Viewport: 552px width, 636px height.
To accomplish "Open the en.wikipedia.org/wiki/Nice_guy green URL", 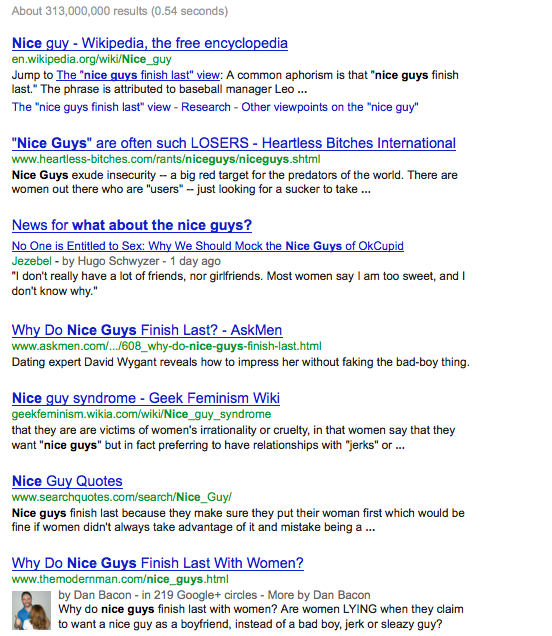I will click(91, 59).
